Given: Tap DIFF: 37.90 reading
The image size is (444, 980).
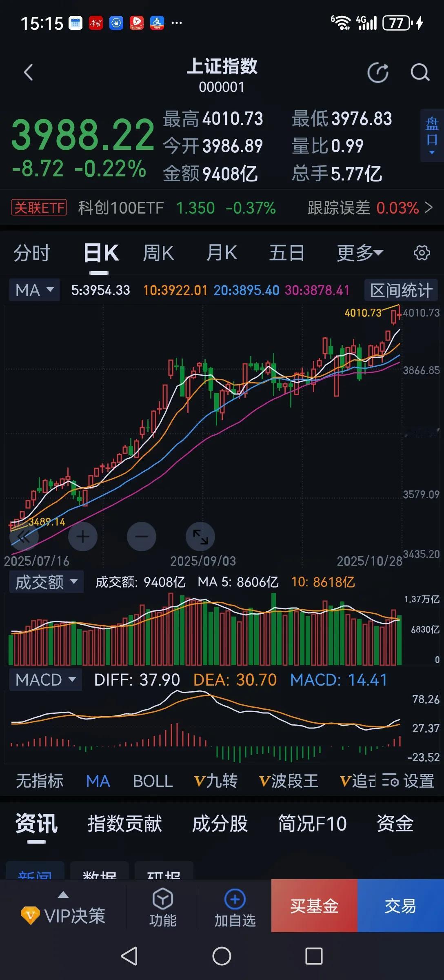Looking at the screenshot, I should click(137, 680).
